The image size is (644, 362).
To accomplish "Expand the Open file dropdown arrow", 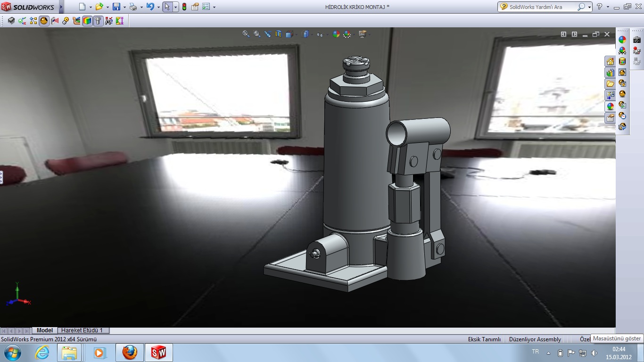I will [x=107, y=7].
